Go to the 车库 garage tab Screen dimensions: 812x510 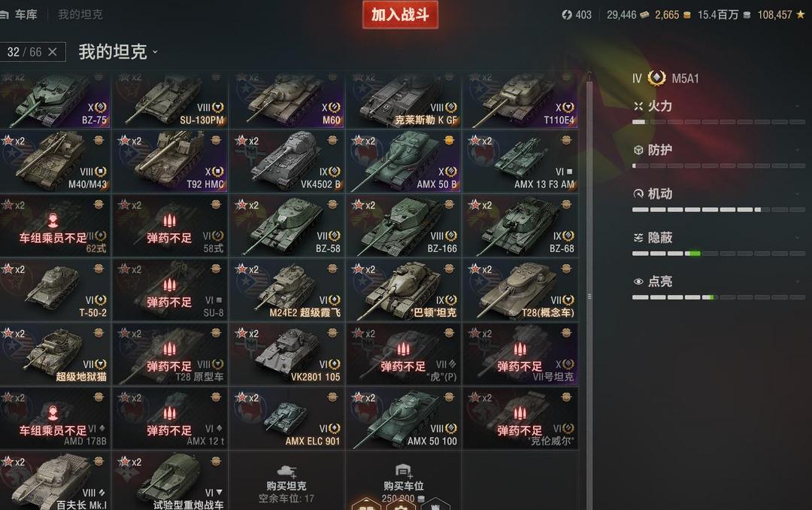point(26,14)
